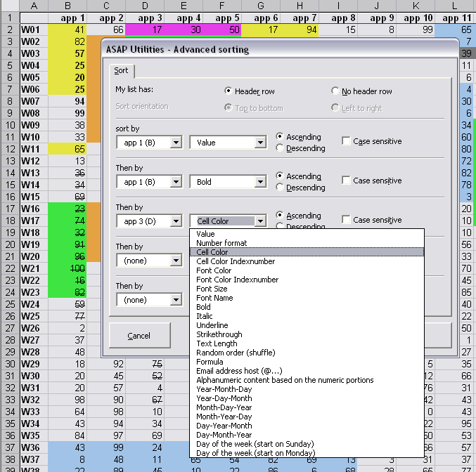
Task: Click cell C30 with value 92
Action: point(106,364)
